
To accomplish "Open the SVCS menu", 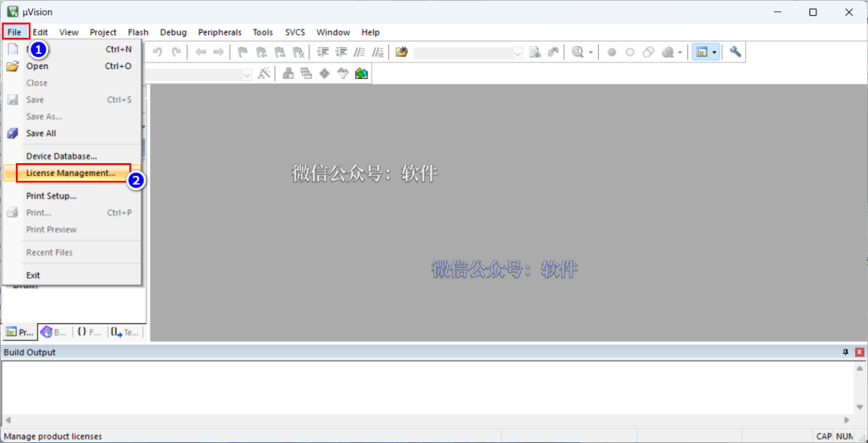I will point(295,32).
